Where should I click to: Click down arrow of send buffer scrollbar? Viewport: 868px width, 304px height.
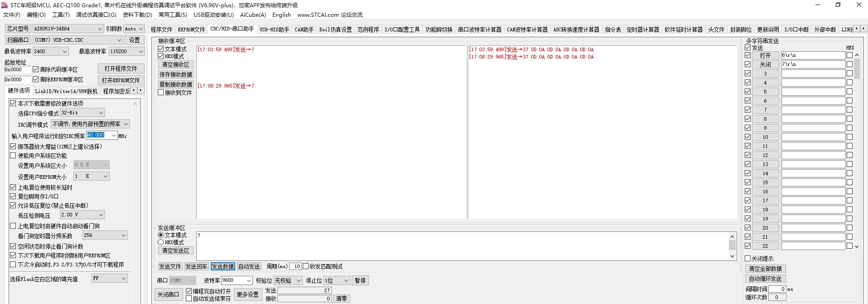point(732,256)
